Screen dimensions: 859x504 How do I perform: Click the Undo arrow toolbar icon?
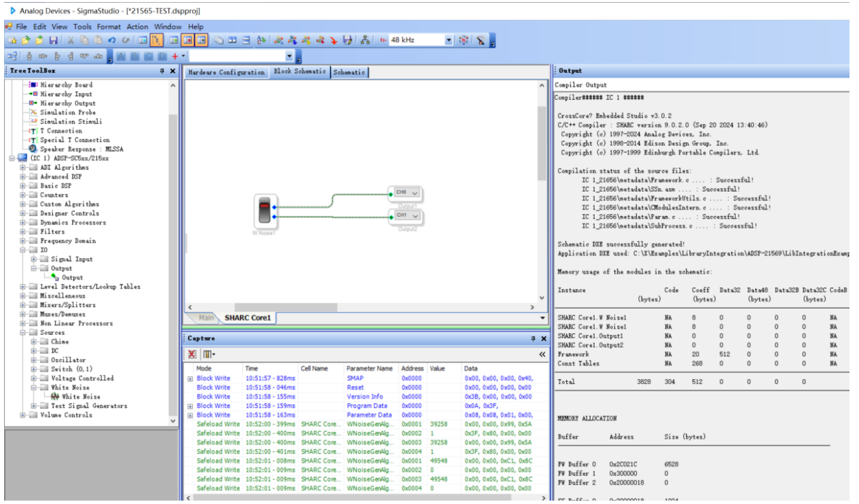111,40
